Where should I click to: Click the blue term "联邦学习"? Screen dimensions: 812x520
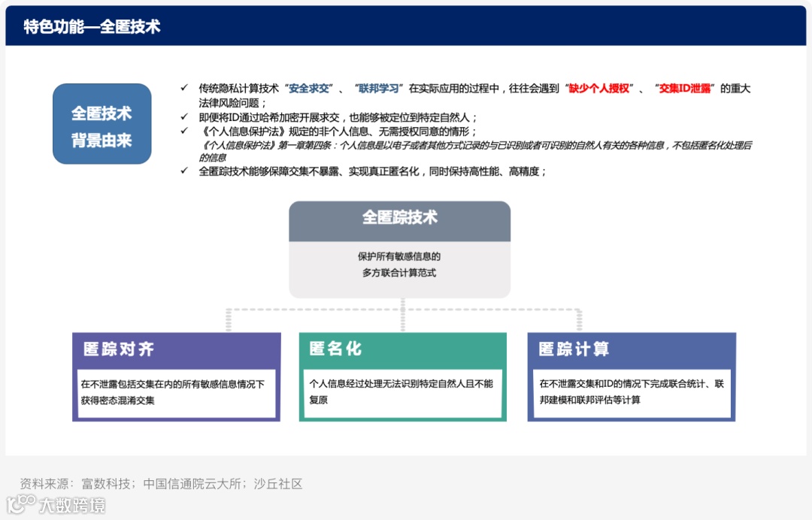[x=378, y=89]
